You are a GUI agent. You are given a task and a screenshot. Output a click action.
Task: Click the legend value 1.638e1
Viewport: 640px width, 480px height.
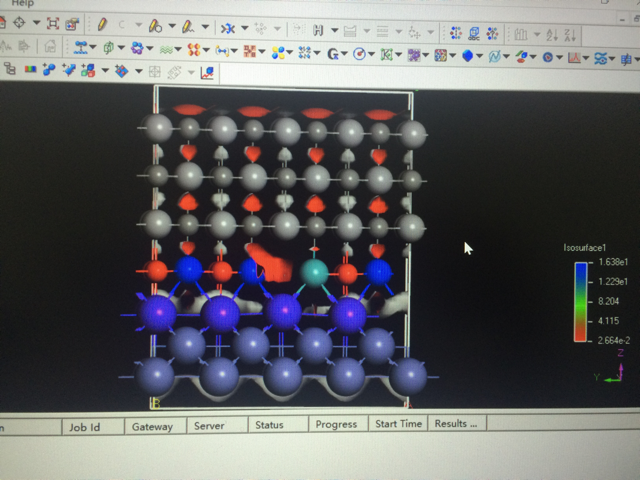coord(613,262)
